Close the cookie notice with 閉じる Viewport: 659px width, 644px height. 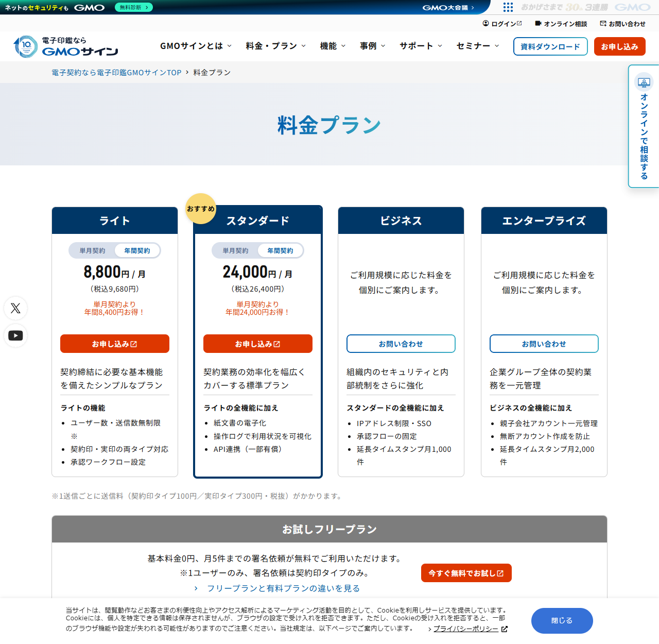(562, 621)
